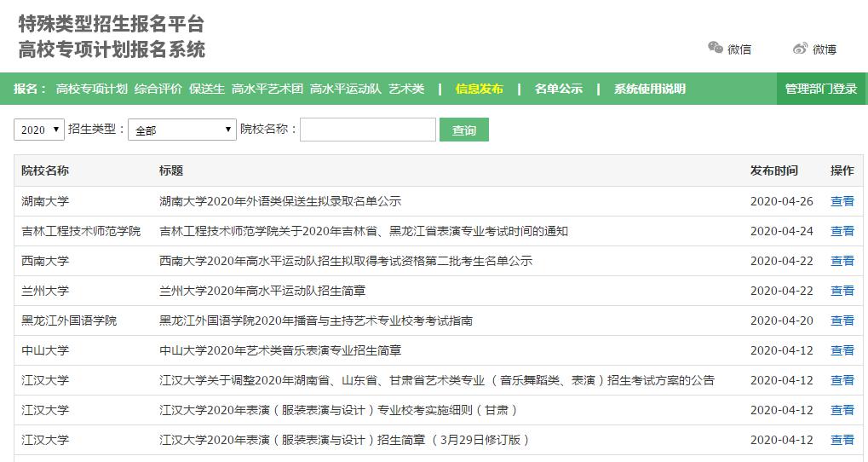The image size is (868, 462).
Task: Click the 操作 column header
Action: click(842, 170)
